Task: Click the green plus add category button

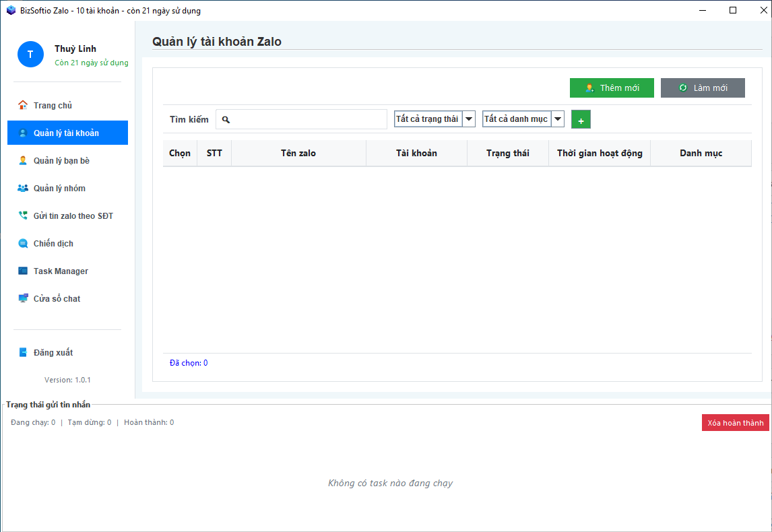Action: coord(581,119)
